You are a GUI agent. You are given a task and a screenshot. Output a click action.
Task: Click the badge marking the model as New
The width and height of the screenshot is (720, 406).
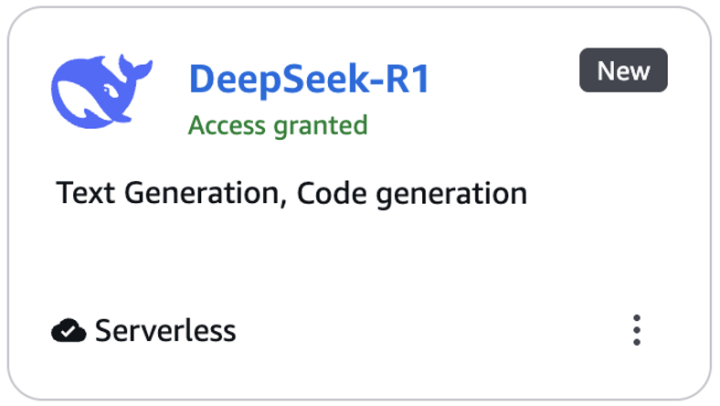[623, 71]
